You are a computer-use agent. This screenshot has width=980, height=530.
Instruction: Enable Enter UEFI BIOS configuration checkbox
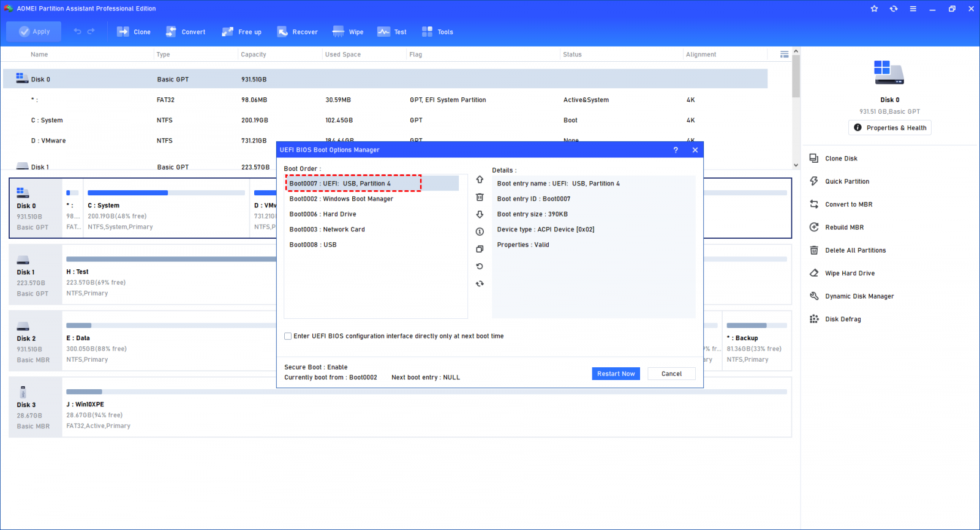point(288,336)
